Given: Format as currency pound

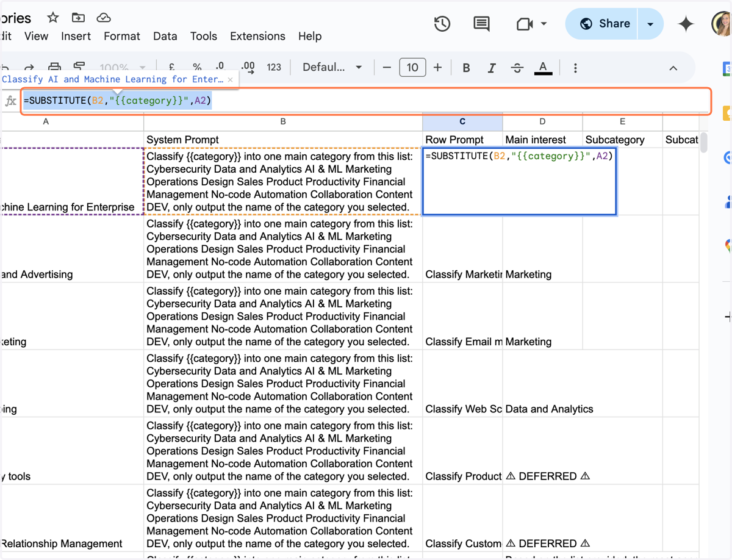Looking at the screenshot, I should [171, 67].
